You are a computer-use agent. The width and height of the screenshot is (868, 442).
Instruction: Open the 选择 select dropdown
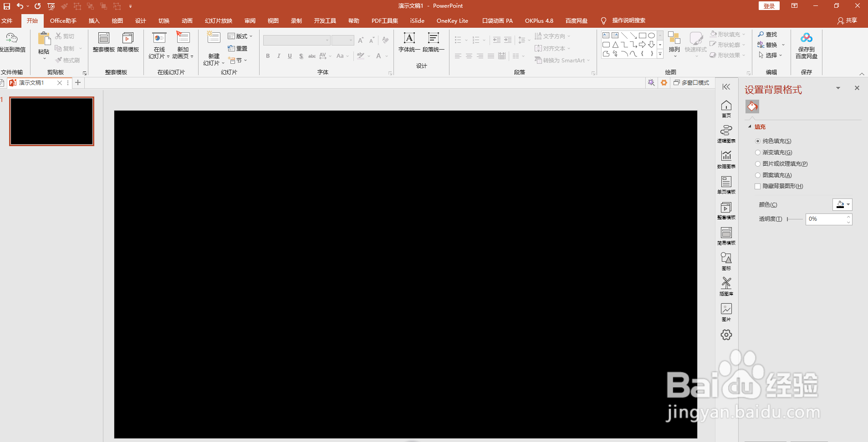pyautogui.click(x=771, y=56)
